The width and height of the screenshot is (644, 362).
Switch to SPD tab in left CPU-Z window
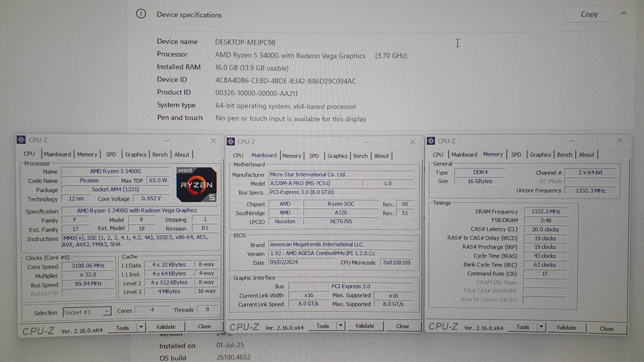111,154
